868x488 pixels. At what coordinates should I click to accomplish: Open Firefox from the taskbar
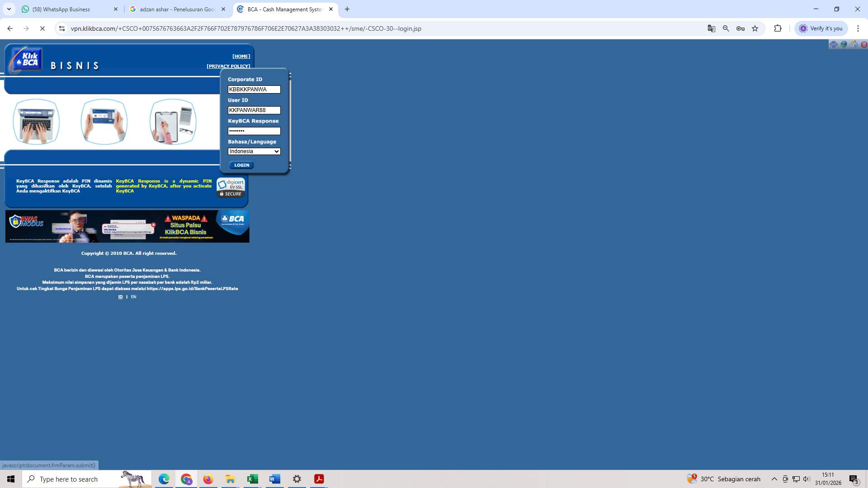point(208,479)
